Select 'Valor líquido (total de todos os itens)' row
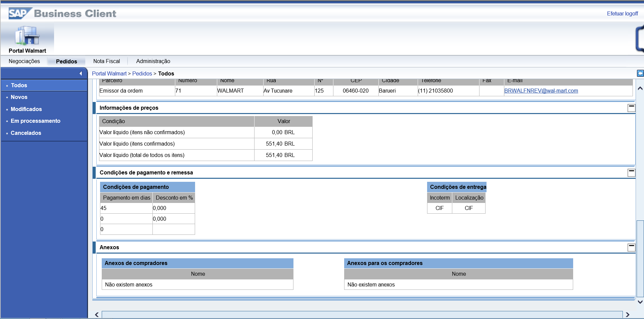The width and height of the screenshot is (644, 319). [x=205, y=155]
